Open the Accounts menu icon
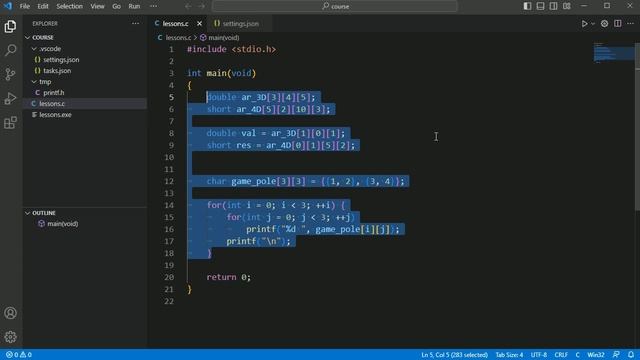The height and width of the screenshot is (360, 640). click(11, 313)
